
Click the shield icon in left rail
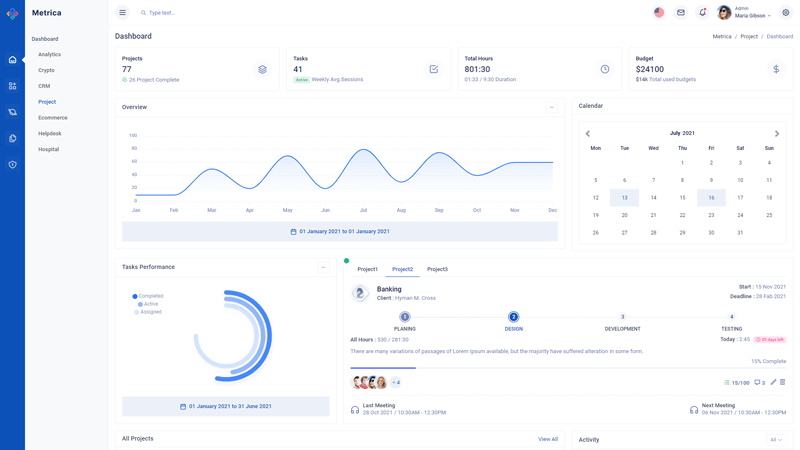click(x=12, y=164)
